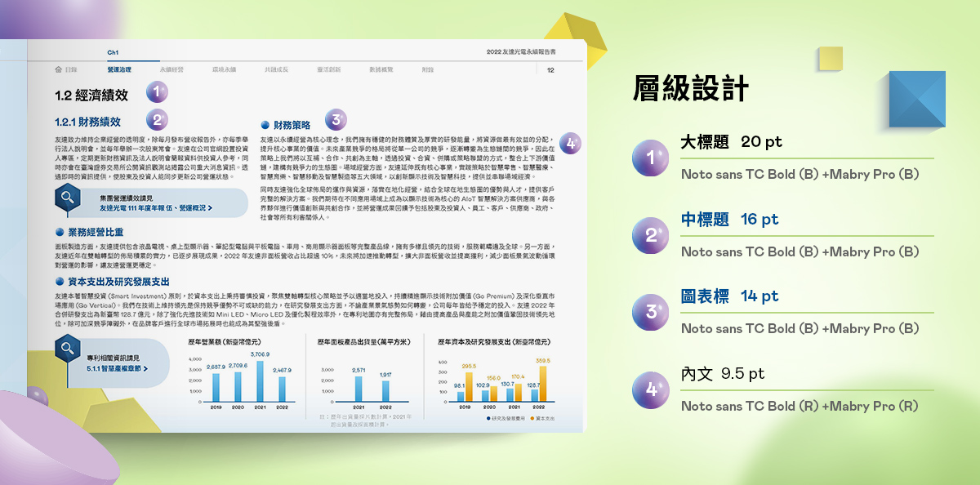Click the 5.1.1 智慧產權專區 link

114,369
